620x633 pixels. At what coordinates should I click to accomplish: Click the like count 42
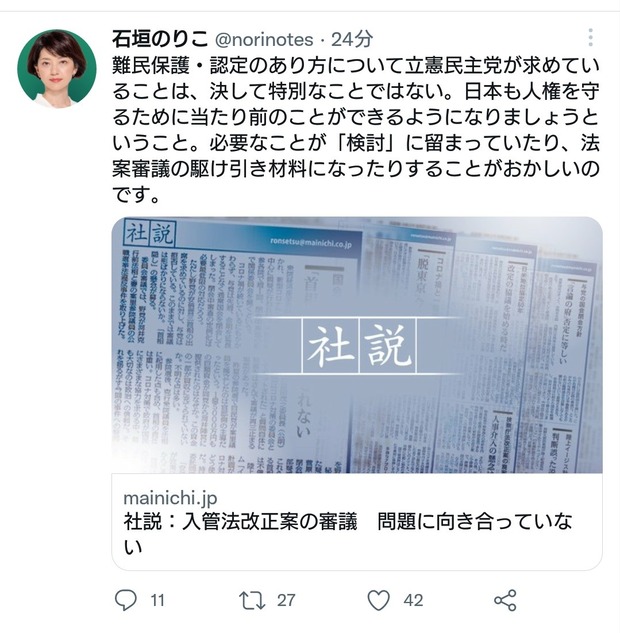click(413, 600)
